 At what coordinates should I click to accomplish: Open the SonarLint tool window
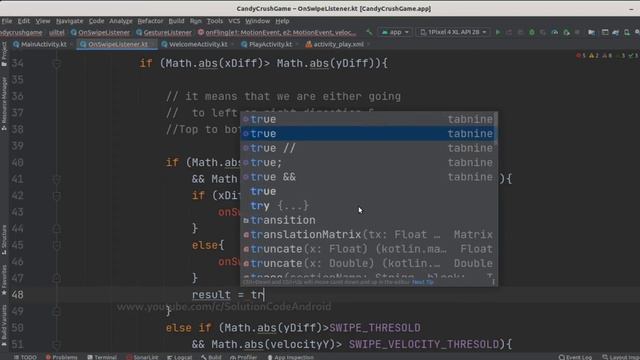pos(142,357)
